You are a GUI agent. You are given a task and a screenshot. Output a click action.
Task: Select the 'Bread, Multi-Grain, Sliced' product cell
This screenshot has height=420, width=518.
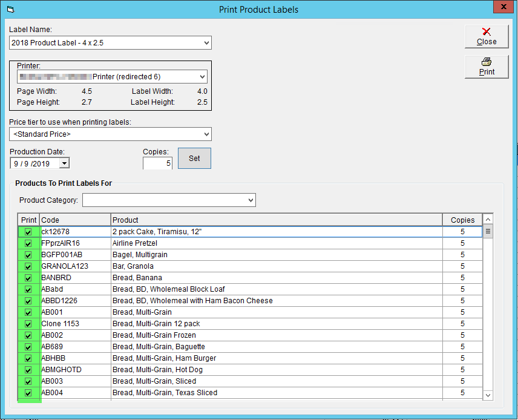click(x=277, y=381)
